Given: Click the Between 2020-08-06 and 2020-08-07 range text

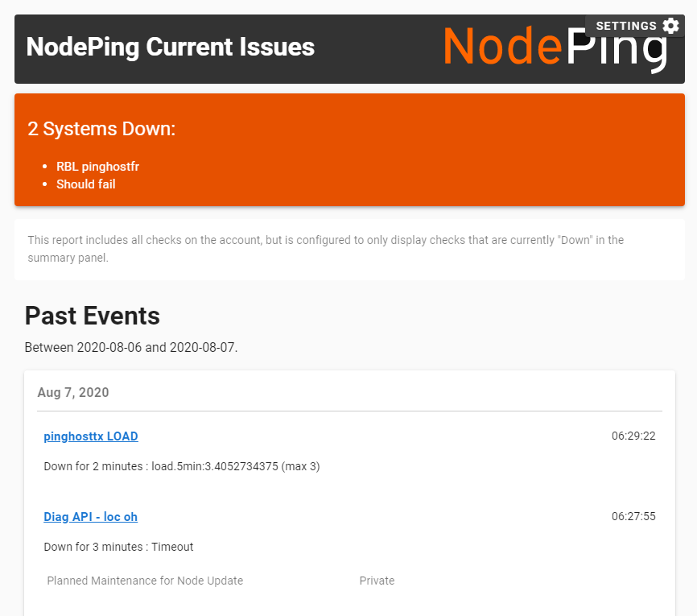Looking at the screenshot, I should coord(131,348).
